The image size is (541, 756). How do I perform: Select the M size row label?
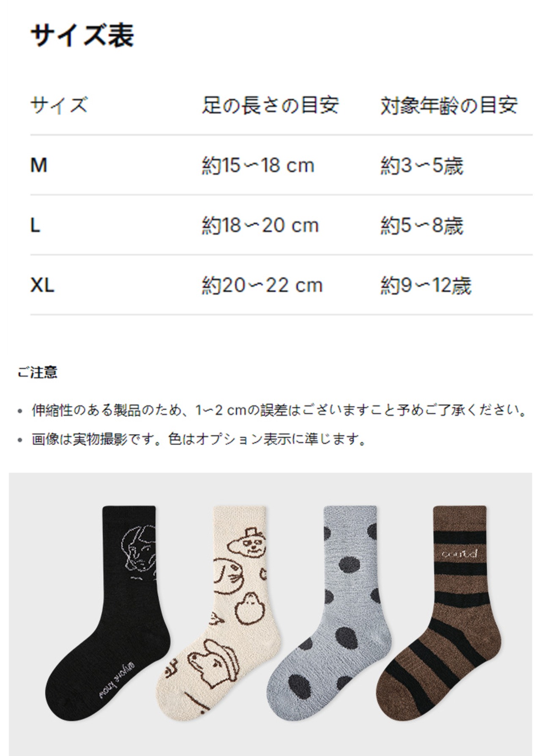click(x=39, y=165)
